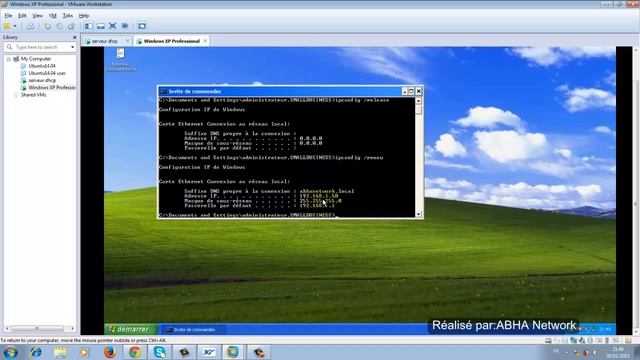Open Google Chrome taskbar icon
The image size is (640, 360).
[135, 352]
